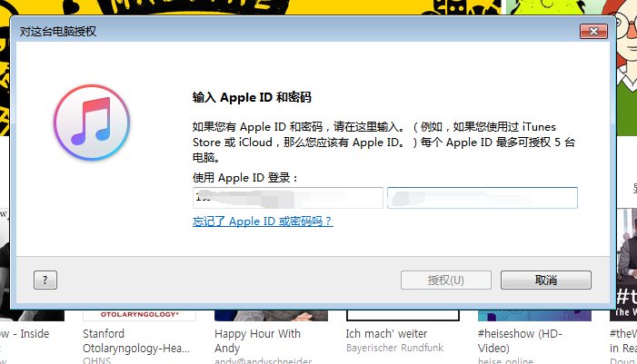The width and height of the screenshot is (637, 364).
Task: Click the 授权(U) authorize button
Action: [x=445, y=280]
